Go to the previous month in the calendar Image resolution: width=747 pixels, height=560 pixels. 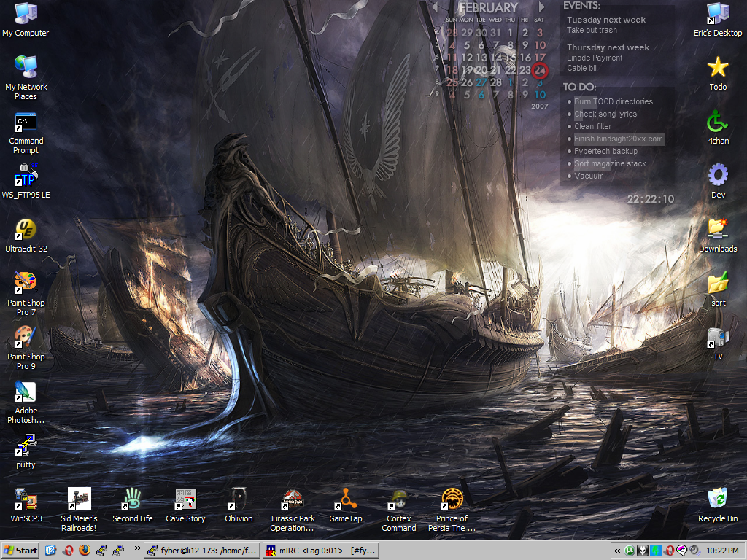click(435, 7)
